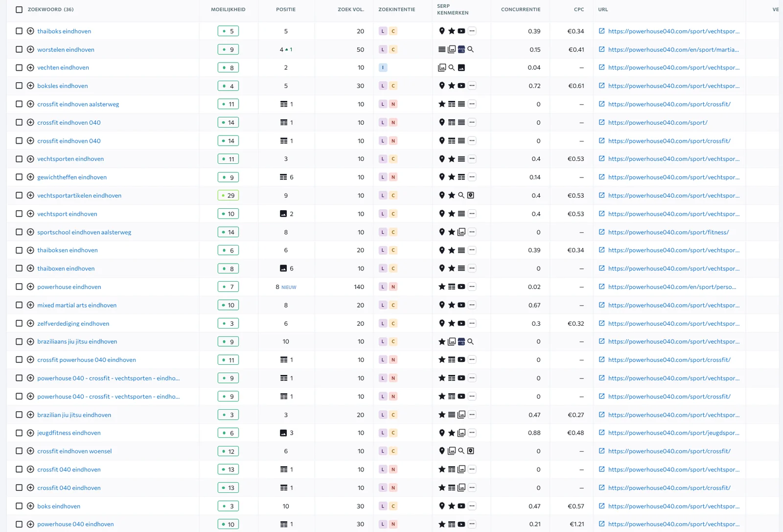Screen dimensions: 783x532
Task: Click CPC value €0.61
Action: point(576,86)
